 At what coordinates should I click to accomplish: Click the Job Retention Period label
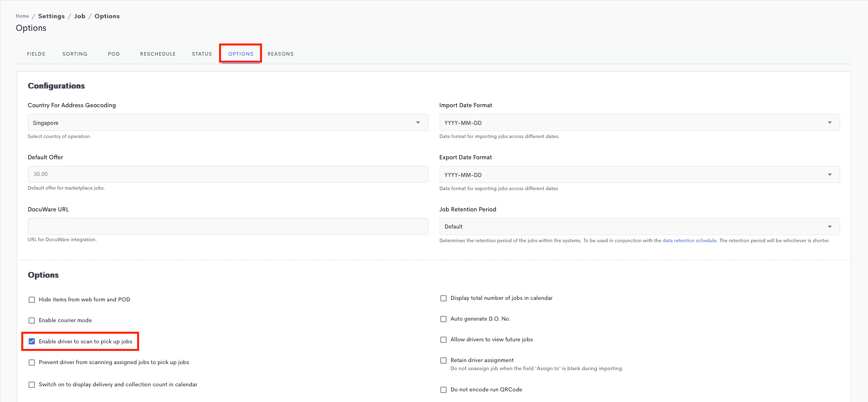pos(468,209)
